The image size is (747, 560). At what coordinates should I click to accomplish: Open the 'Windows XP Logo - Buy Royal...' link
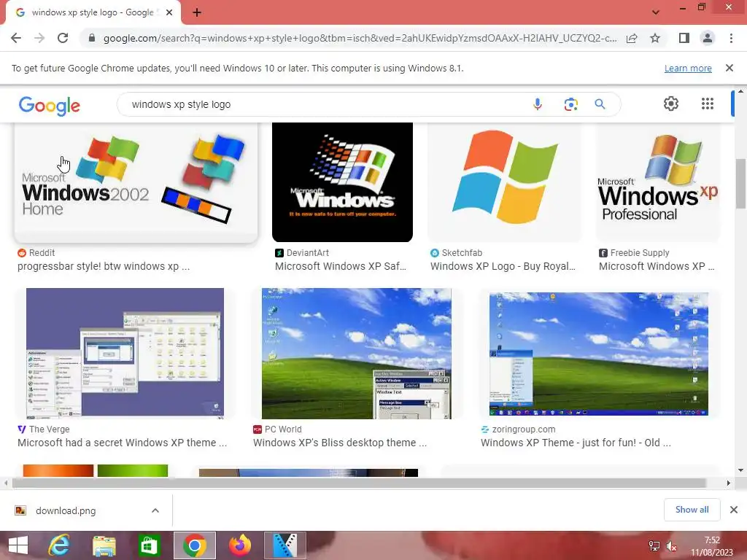point(503,266)
